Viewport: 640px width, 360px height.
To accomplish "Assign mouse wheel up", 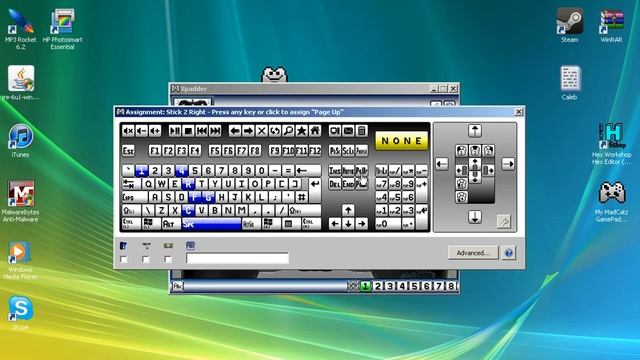I will point(475,164).
